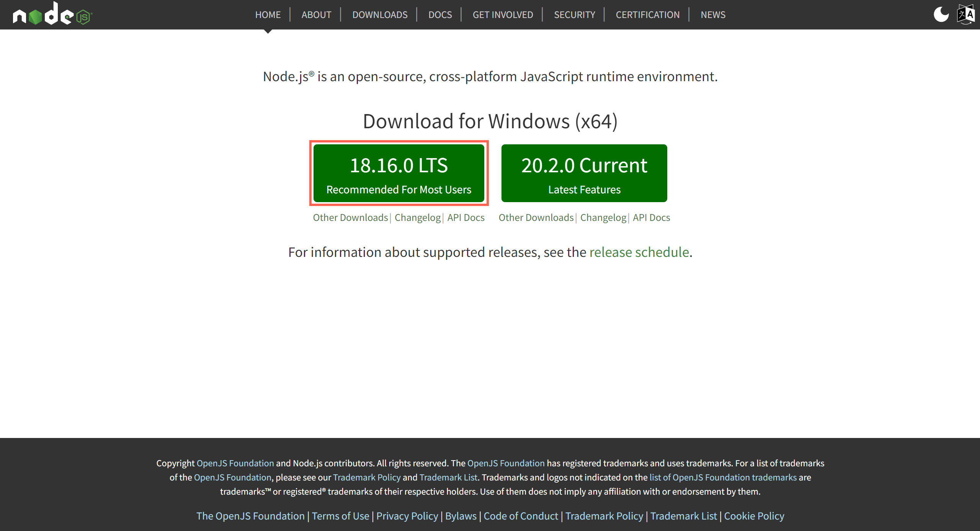Open the DOWNLOADS menu item
The image size is (980, 531).
coord(379,15)
